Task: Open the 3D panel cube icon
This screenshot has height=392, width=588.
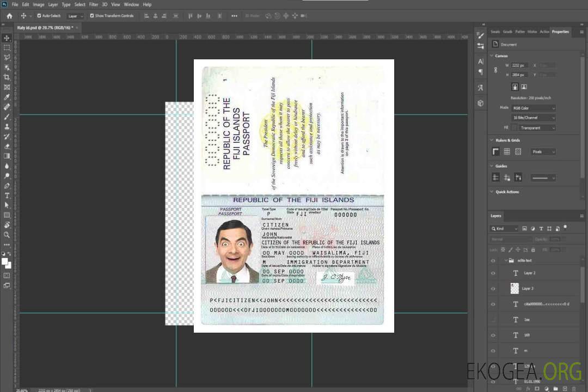Action: pyautogui.click(x=480, y=103)
